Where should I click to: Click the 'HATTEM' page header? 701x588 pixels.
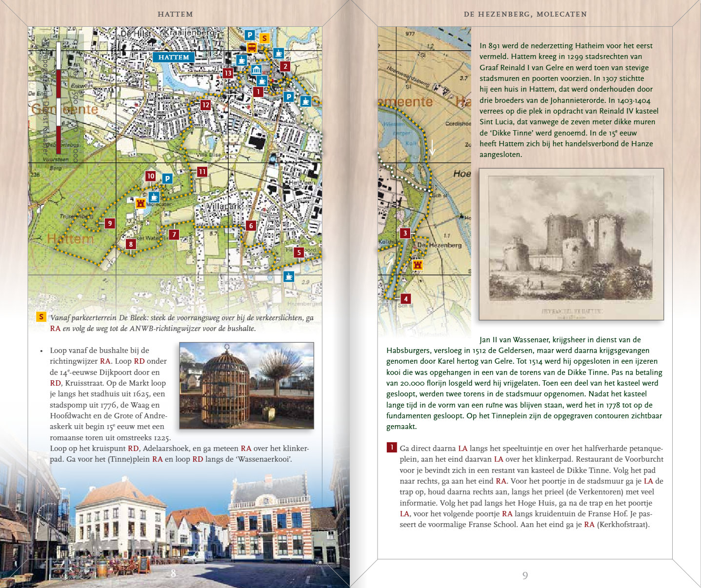[175, 14]
